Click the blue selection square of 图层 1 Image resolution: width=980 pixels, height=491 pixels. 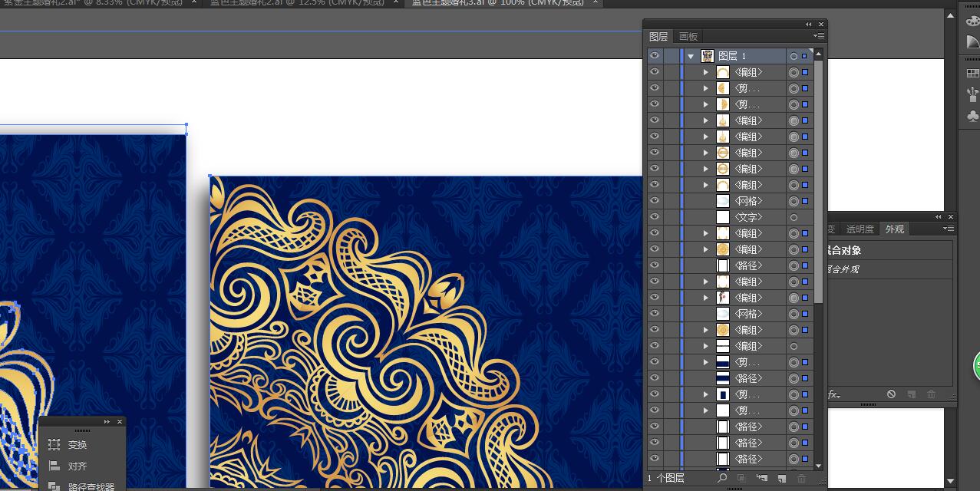805,56
